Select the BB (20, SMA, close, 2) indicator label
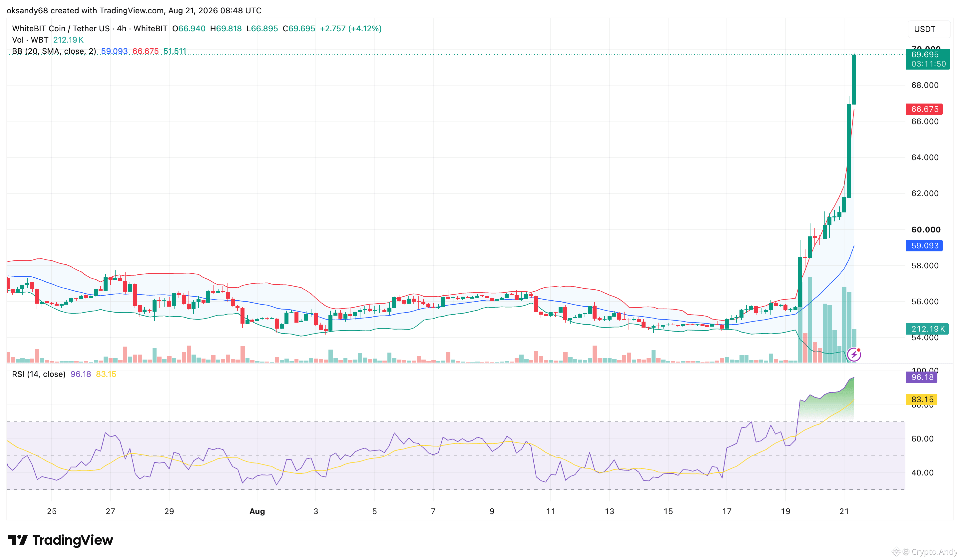The height and width of the screenshot is (560, 960). click(x=54, y=51)
